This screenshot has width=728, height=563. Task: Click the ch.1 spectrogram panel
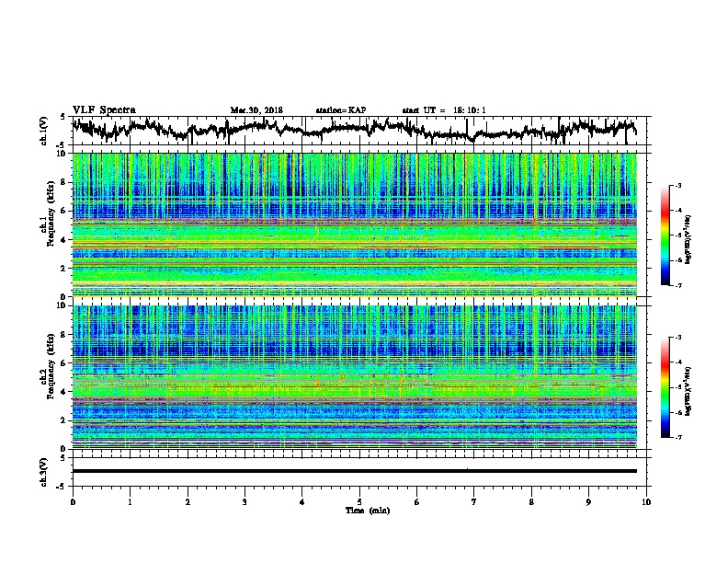355,224
